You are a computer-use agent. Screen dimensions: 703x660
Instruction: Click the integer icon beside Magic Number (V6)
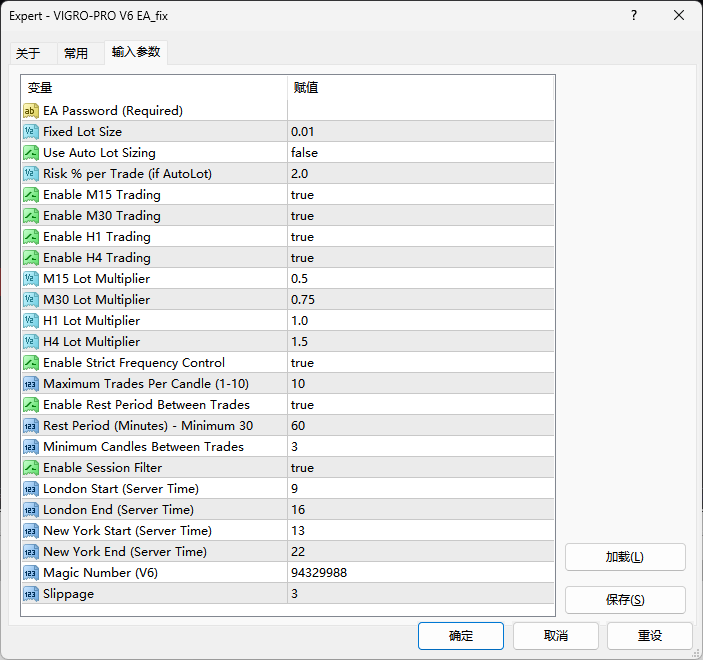(31, 573)
